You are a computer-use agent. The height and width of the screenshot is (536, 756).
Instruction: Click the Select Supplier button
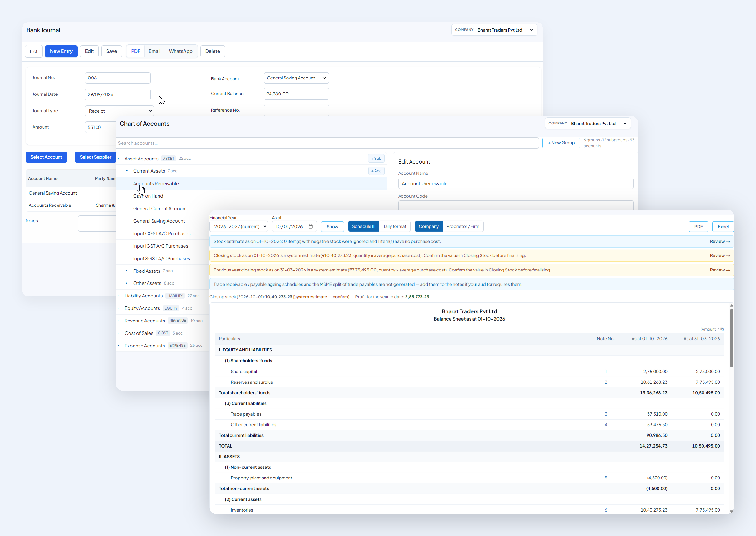[95, 157]
